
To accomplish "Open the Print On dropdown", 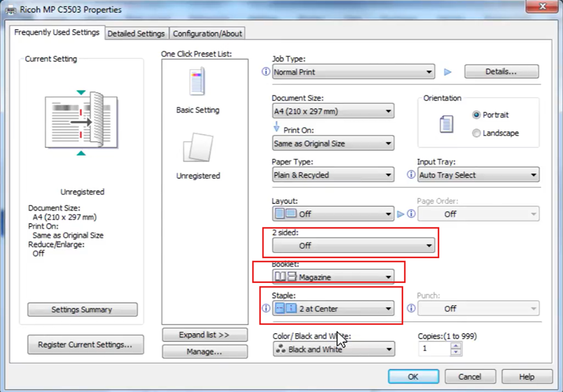I will [333, 143].
